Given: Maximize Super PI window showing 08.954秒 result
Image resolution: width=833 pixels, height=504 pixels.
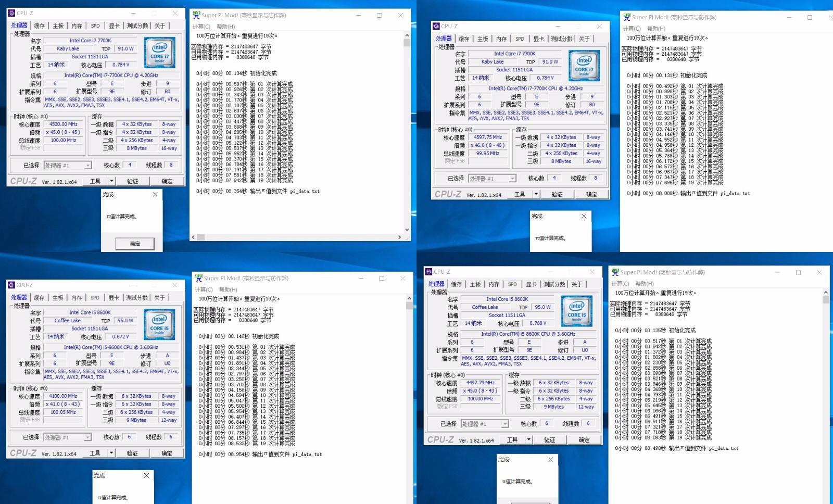Looking at the screenshot, I should coord(382,278).
